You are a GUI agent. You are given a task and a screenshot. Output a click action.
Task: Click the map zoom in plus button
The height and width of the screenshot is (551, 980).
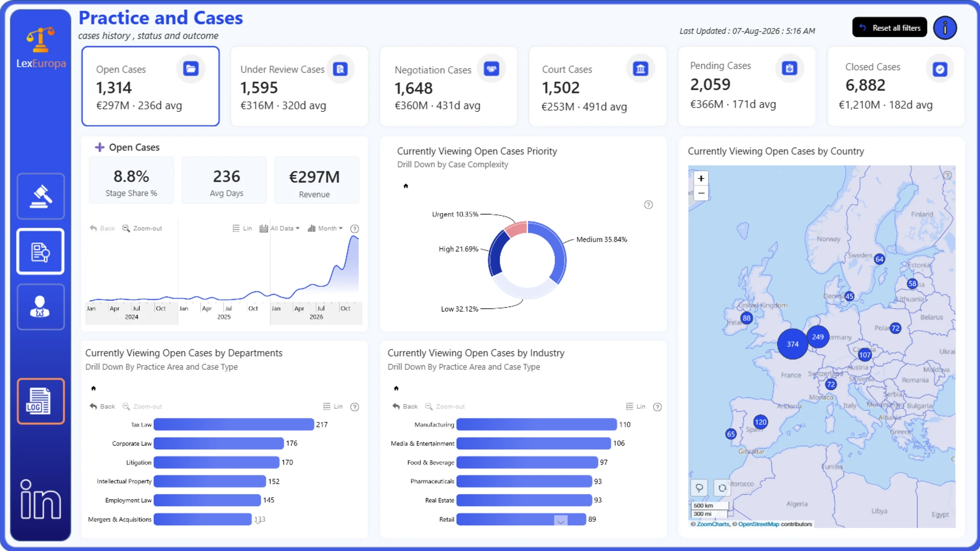pos(701,178)
